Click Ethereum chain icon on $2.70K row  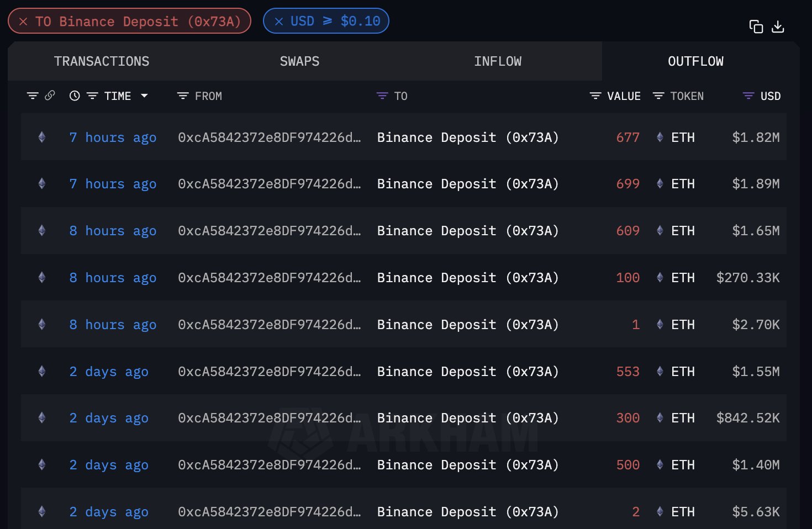pos(42,324)
